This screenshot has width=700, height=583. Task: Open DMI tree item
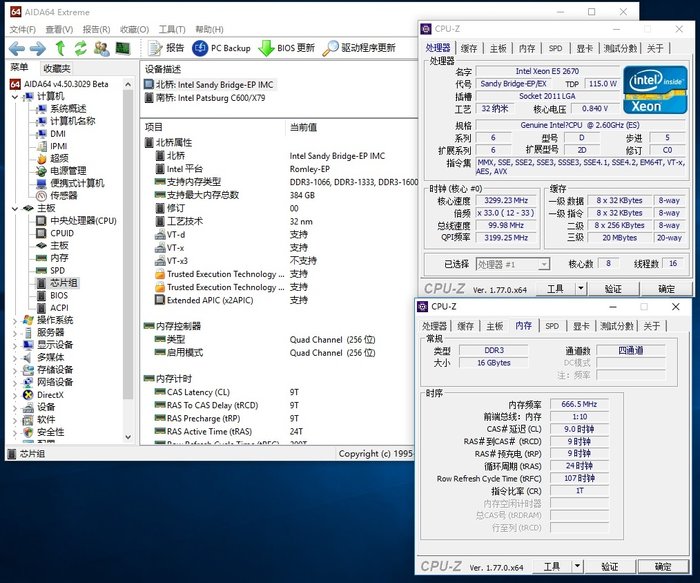[58, 133]
